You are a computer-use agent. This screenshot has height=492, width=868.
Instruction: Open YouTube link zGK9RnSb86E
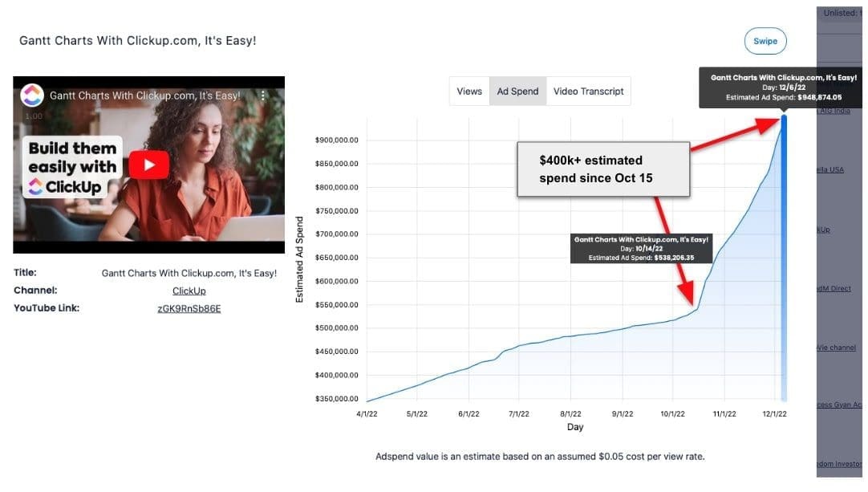click(x=189, y=308)
